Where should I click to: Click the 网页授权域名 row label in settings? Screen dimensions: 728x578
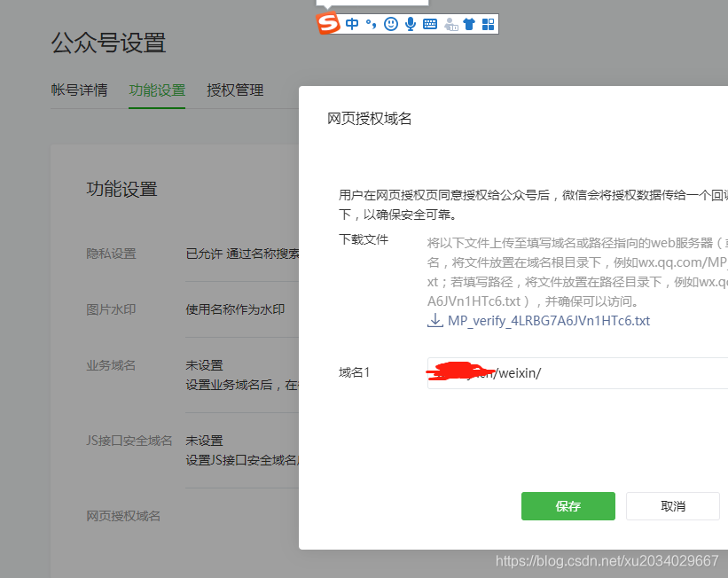click(x=123, y=516)
